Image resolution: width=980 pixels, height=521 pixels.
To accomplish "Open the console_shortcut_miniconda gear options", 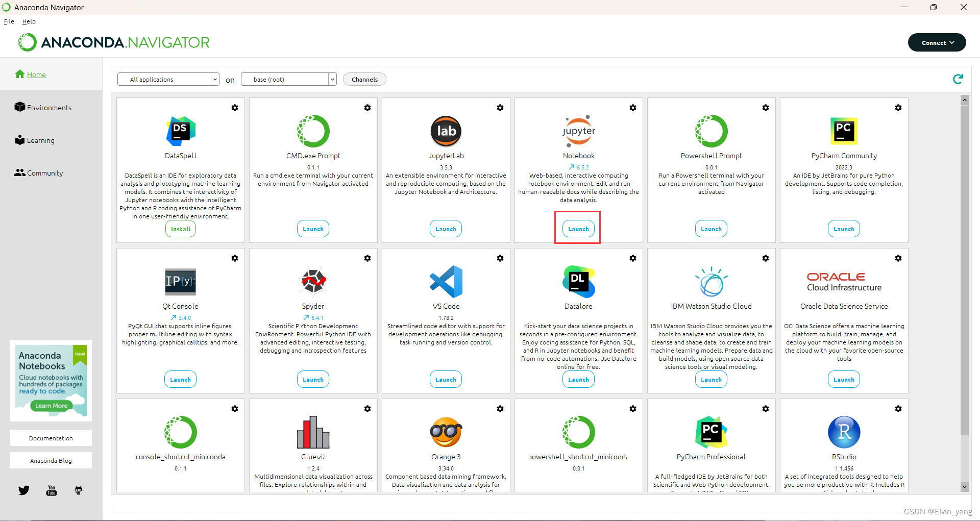I will (x=235, y=409).
